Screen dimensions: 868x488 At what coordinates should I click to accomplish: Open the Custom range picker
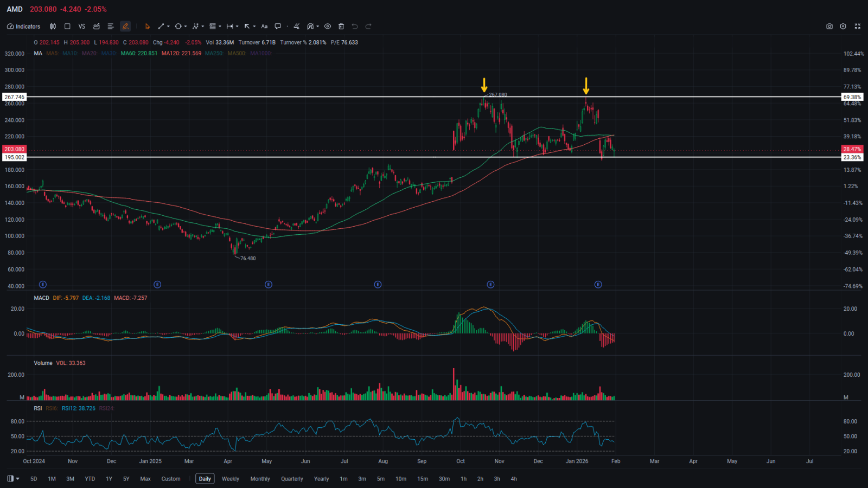pyautogui.click(x=171, y=479)
